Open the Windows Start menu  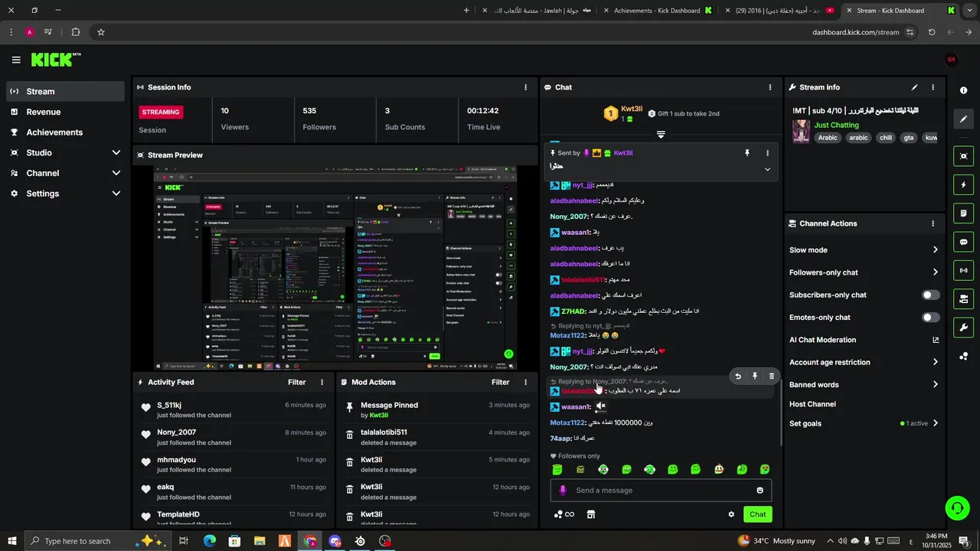(11, 541)
